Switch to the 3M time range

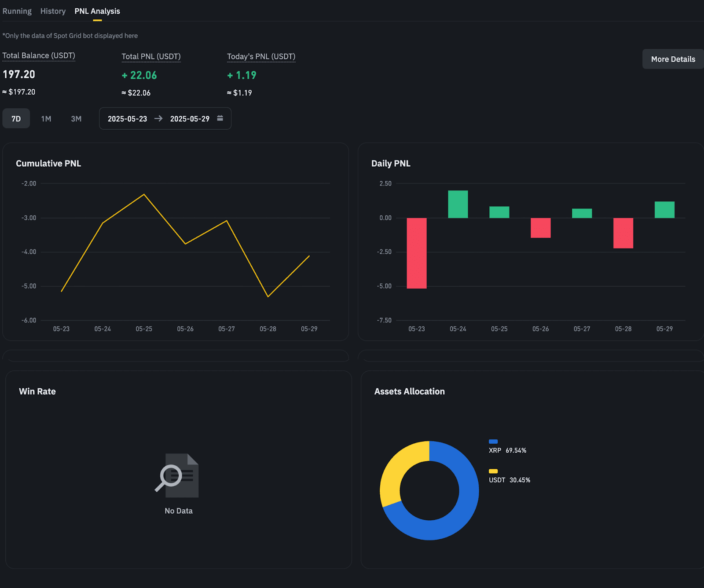(76, 118)
